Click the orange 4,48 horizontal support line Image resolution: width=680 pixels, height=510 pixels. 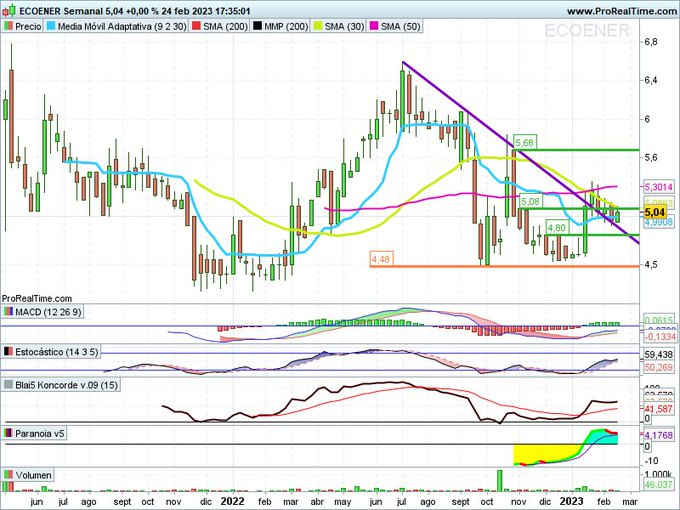[504, 266]
